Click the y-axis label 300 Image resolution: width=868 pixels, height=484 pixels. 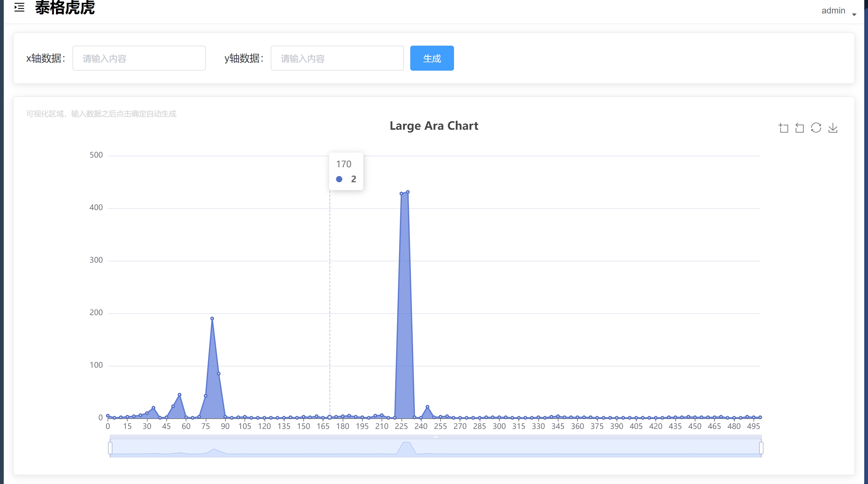(96, 260)
